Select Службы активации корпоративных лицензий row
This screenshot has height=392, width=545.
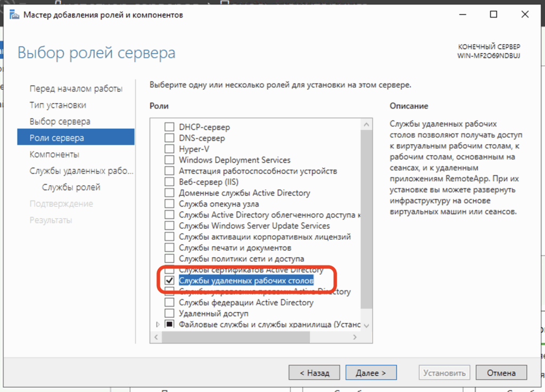pos(265,237)
